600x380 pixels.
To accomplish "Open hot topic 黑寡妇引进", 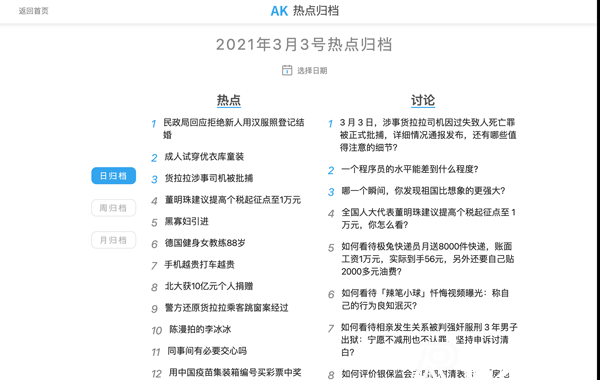I will [186, 221].
